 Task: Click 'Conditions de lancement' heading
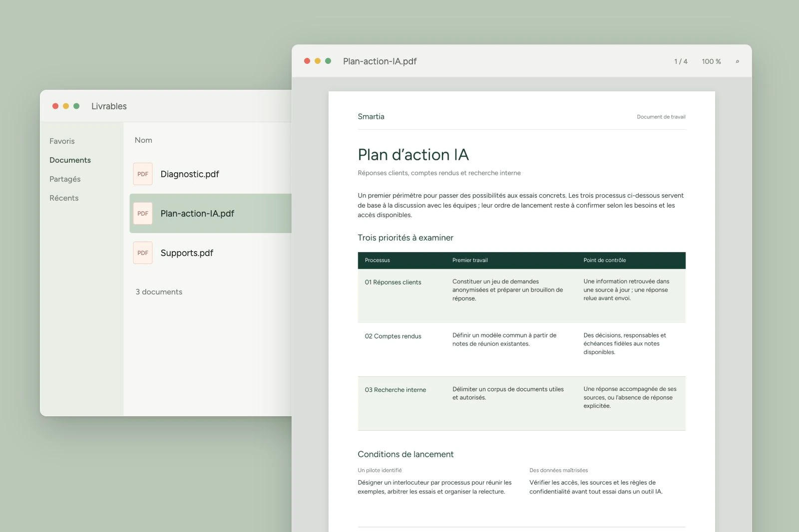tap(405, 454)
